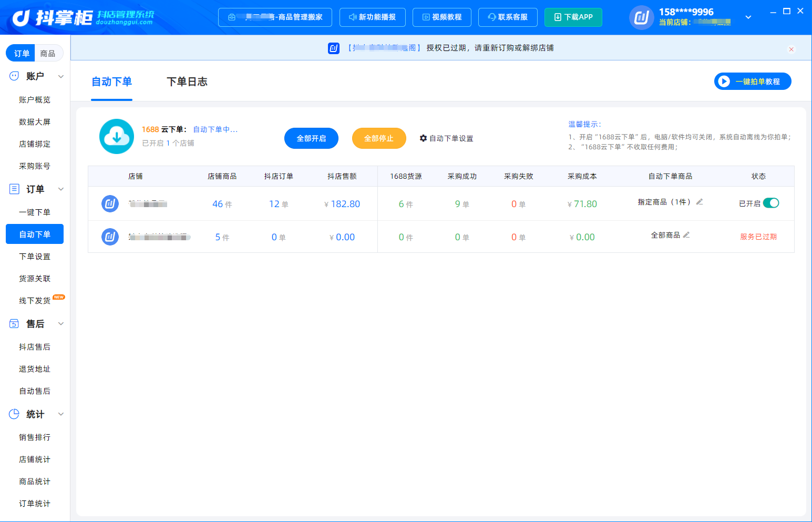Click the 售后 section icon in sidebar
The image size is (812, 522).
point(14,324)
